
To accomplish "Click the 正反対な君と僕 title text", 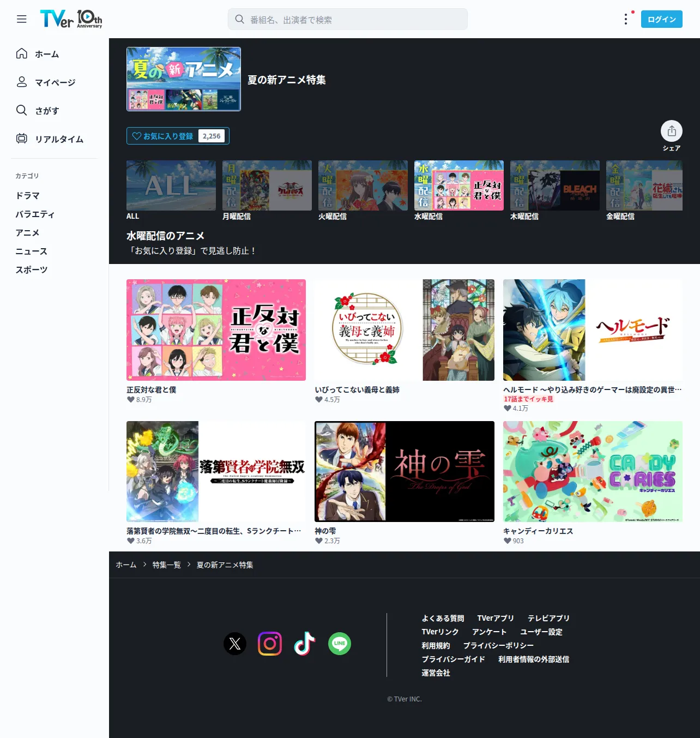I will point(152,389).
